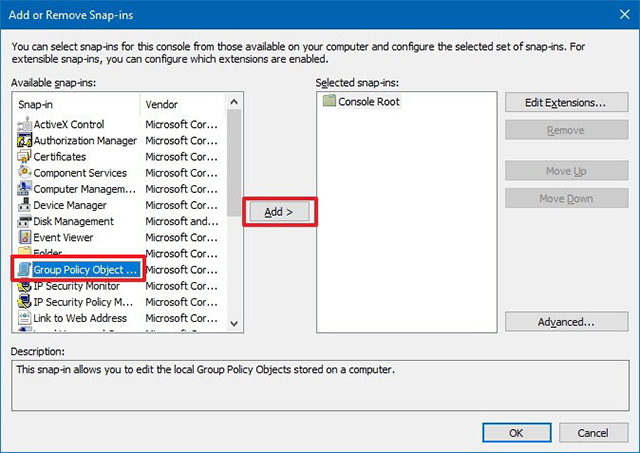Select the Computer Management snap-in row
This screenshot has width=640, height=453.
[x=84, y=189]
